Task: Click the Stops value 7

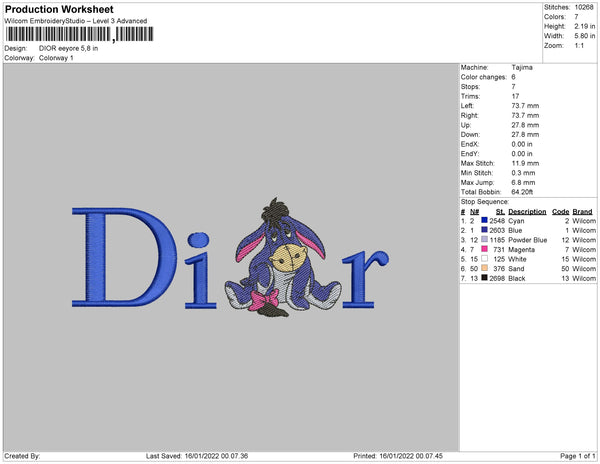Action: [514, 86]
